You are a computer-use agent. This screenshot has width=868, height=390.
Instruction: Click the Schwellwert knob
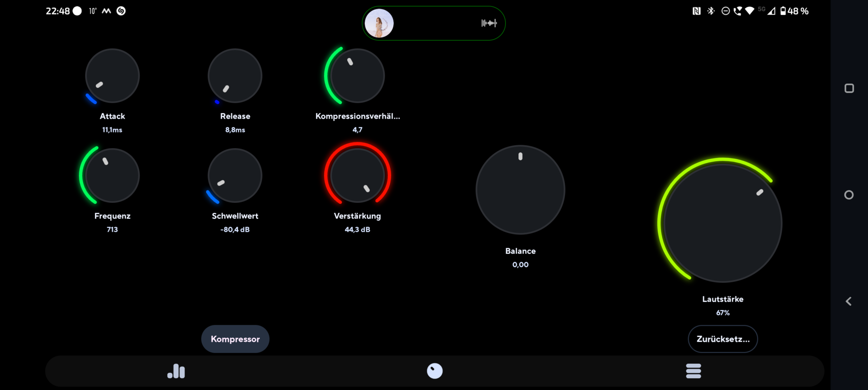[x=235, y=176]
